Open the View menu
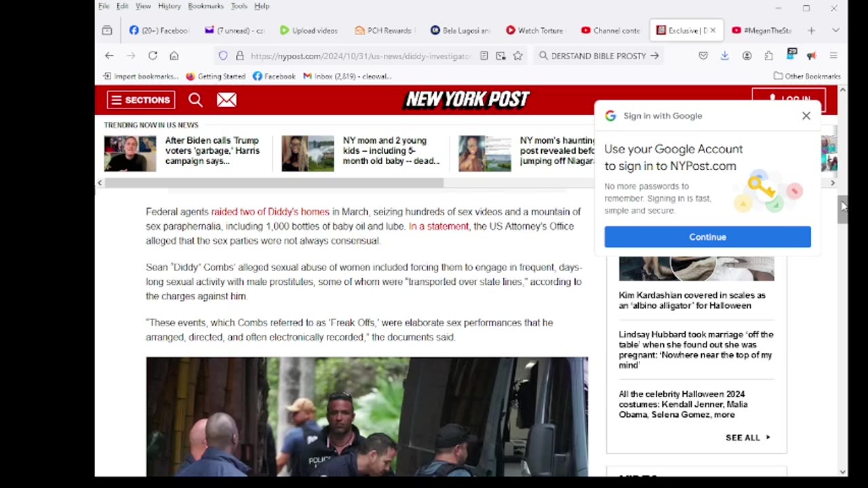Screen dimensions: 868x488 (143, 6)
